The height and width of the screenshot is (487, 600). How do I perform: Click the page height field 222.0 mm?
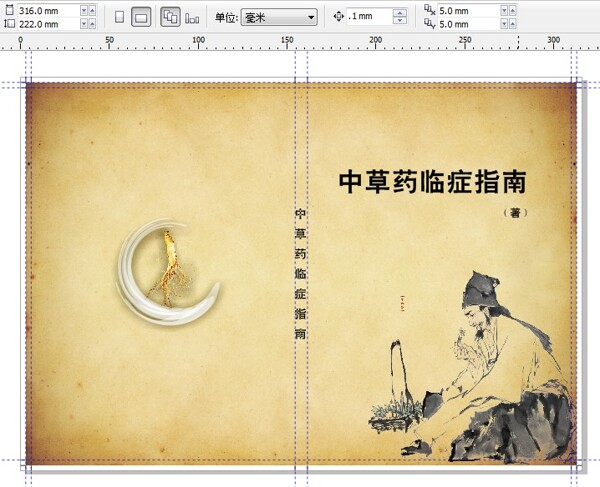(49, 24)
